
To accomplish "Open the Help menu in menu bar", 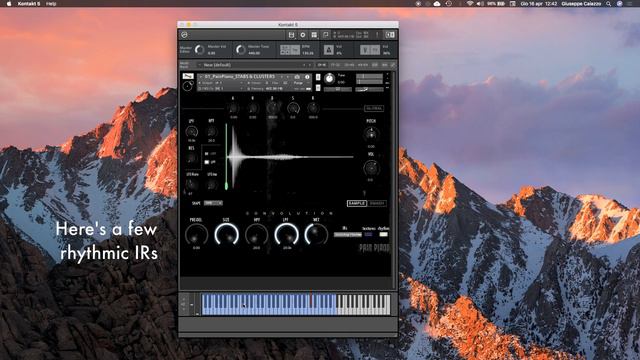I will [x=51, y=4].
